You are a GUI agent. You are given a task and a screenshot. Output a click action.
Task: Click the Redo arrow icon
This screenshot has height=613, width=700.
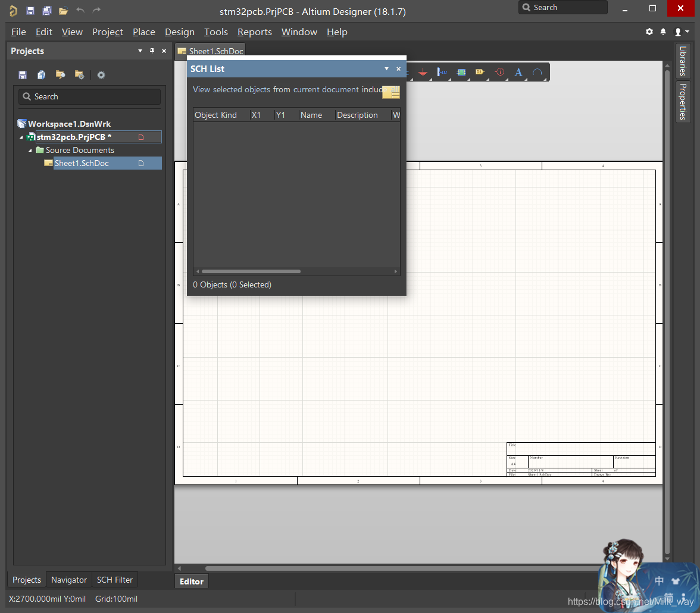coord(96,10)
